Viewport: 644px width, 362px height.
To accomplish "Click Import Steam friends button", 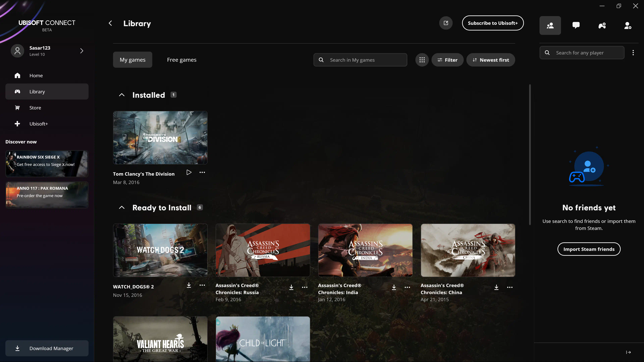I will click(x=589, y=249).
